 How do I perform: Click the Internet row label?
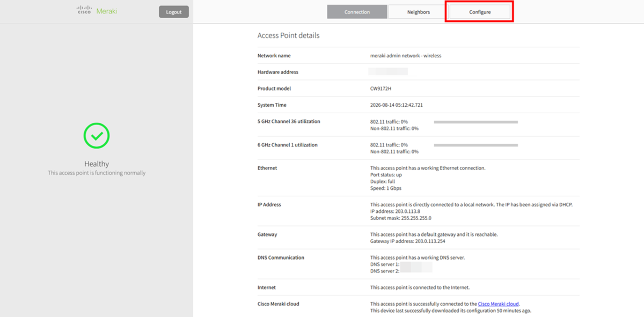(267, 287)
